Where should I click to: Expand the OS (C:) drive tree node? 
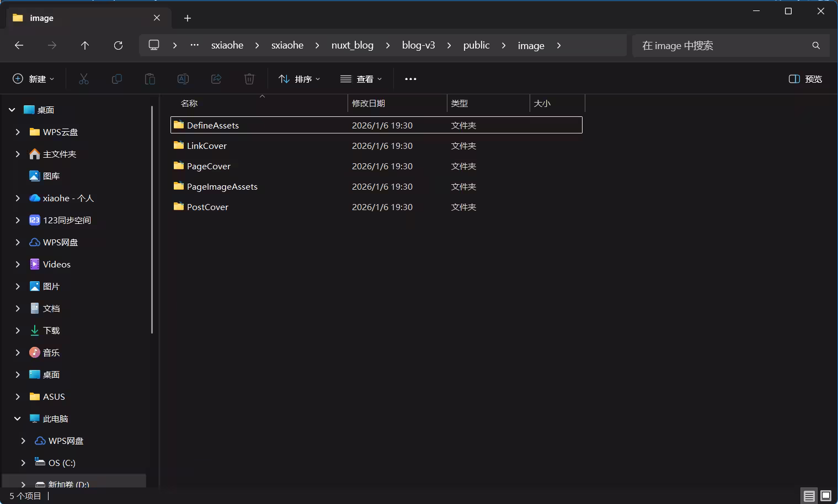(x=23, y=463)
